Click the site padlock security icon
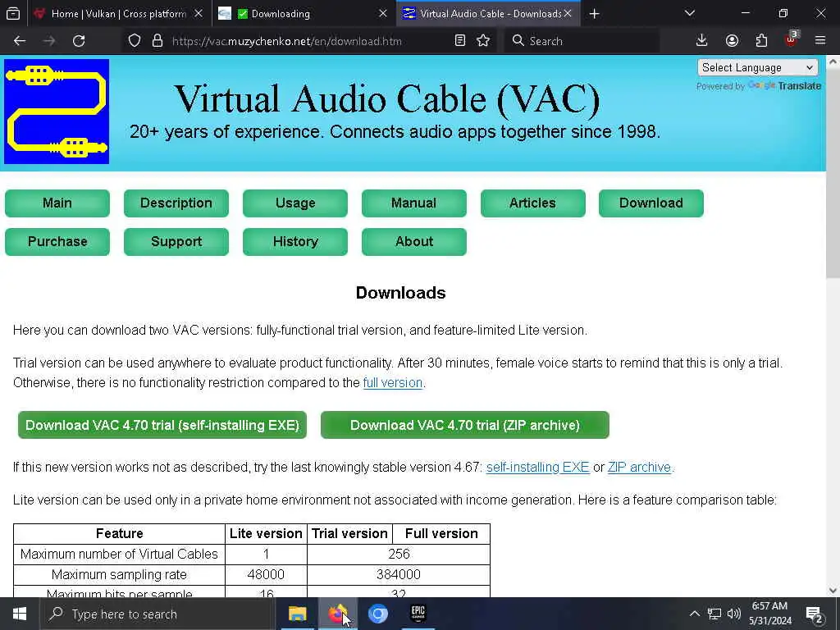This screenshot has height=630, width=840. pyautogui.click(x=157, y=41)
